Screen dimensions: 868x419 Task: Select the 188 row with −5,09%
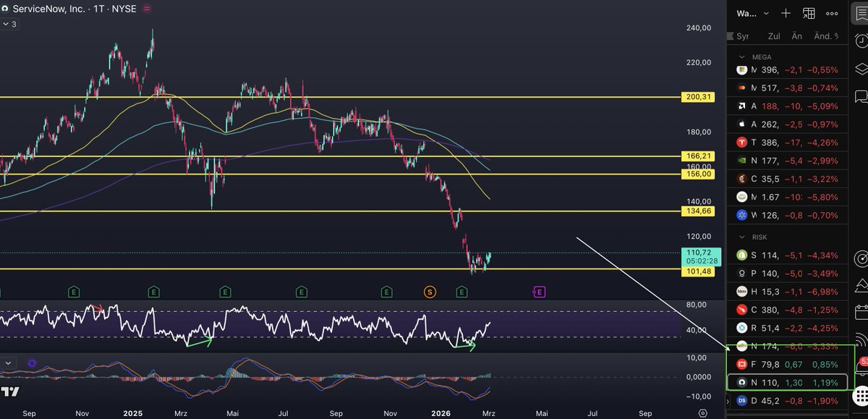789,106
